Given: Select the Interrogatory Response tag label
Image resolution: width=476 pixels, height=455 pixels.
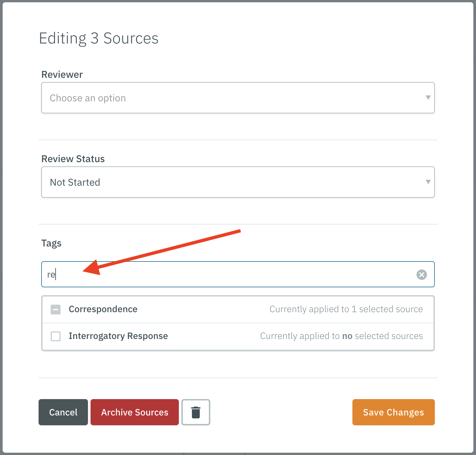Looking at the screenshot, I should 118,336.
